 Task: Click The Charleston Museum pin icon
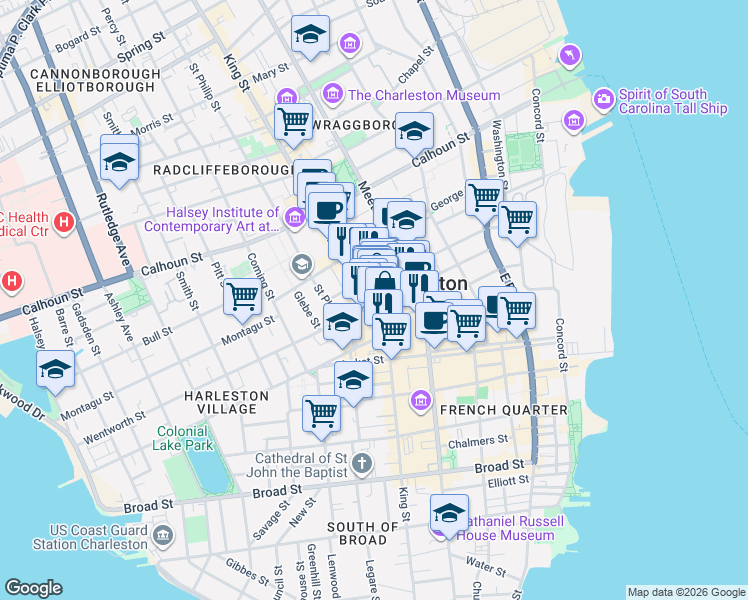click(x=333, y=94)
